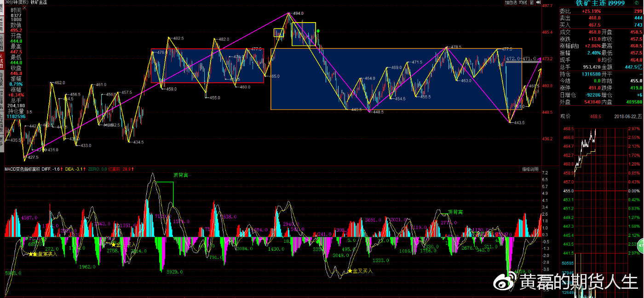Open the 指标说明 indicator description
Viewport: 644px width, 298px height.
click(530, 169)
